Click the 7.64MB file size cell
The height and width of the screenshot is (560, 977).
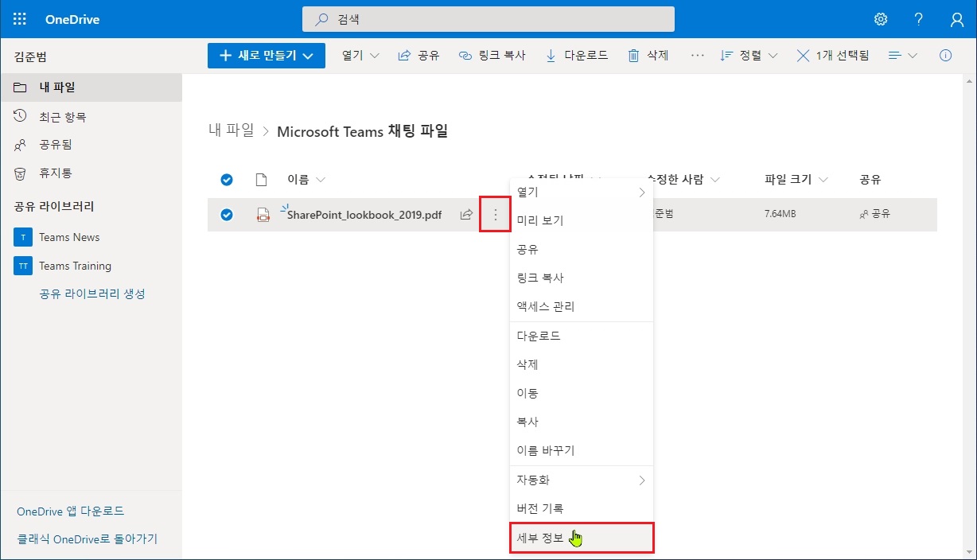pos(780,215)
